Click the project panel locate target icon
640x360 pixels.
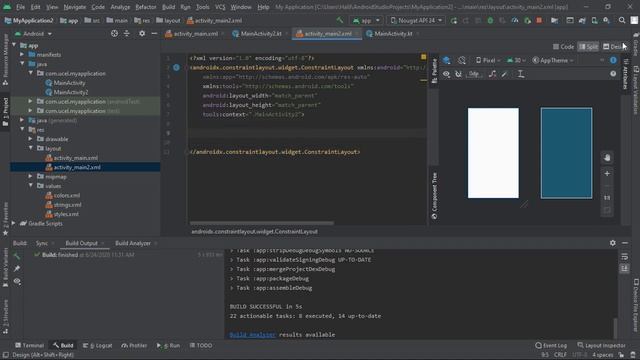[114, 33]
